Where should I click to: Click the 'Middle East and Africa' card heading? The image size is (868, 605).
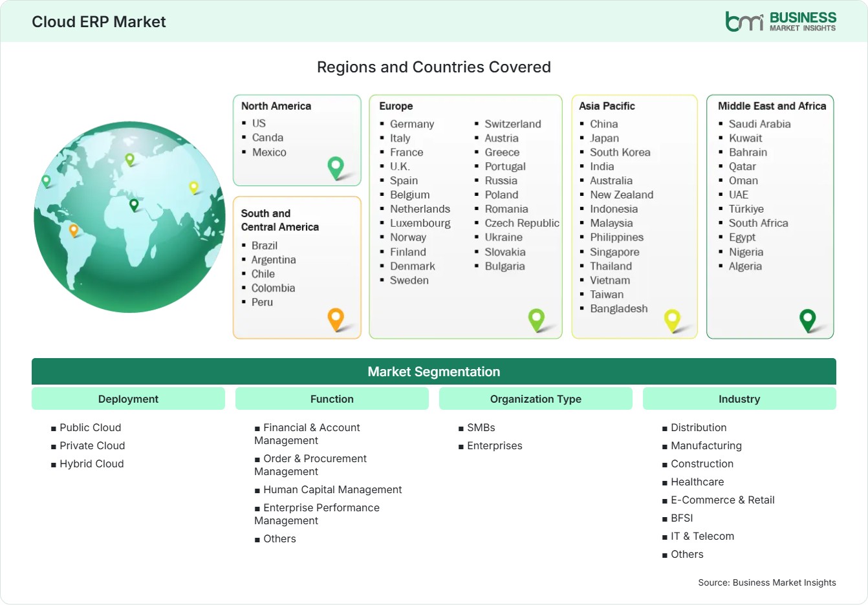(772, 106)
